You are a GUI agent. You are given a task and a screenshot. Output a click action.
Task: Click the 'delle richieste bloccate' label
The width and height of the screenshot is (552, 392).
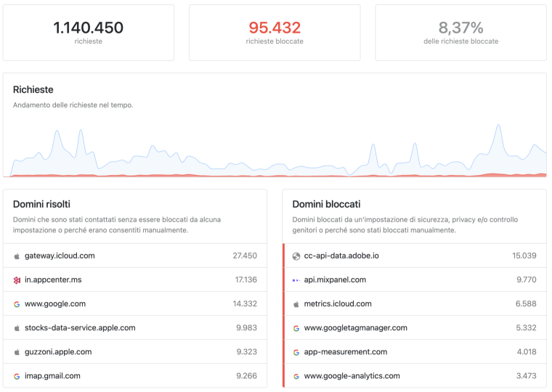tap(460, 41)
